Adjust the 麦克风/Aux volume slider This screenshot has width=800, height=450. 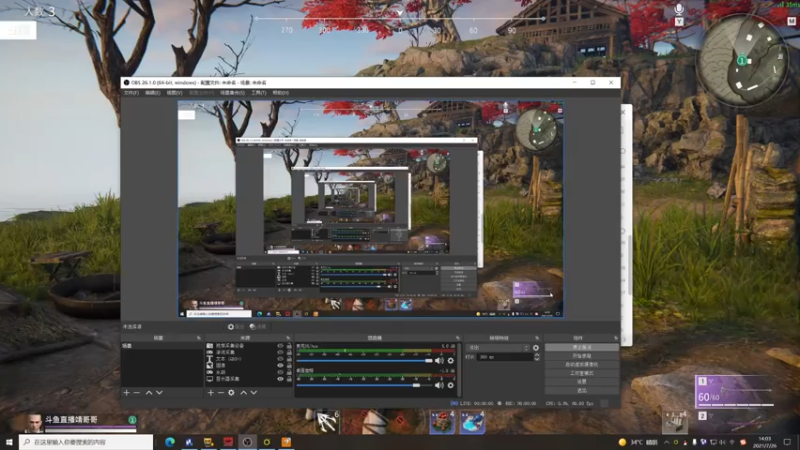point(364,361)
